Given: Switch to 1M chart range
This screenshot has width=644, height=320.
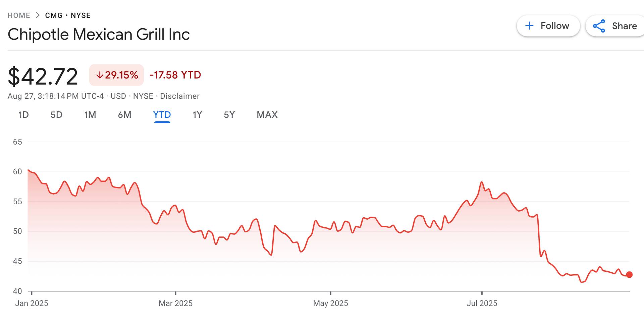Looking at the screenshot, I should (x=90, y=115).
